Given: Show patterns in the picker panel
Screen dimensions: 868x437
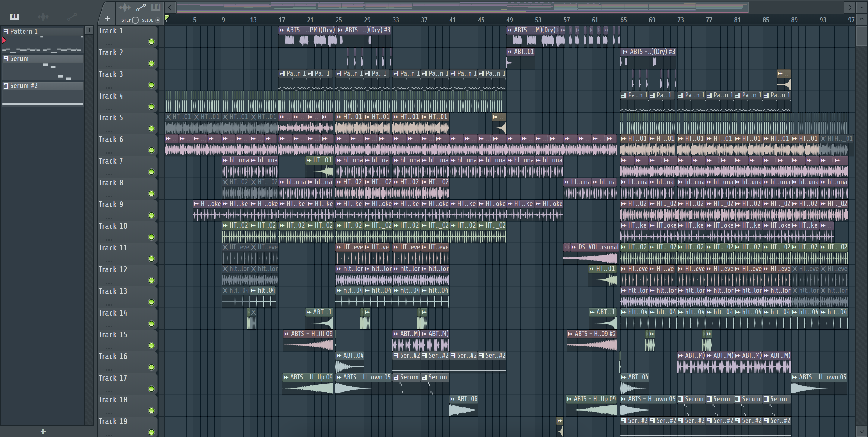Looking at the screenshot, I should click(x=14, y=17).
